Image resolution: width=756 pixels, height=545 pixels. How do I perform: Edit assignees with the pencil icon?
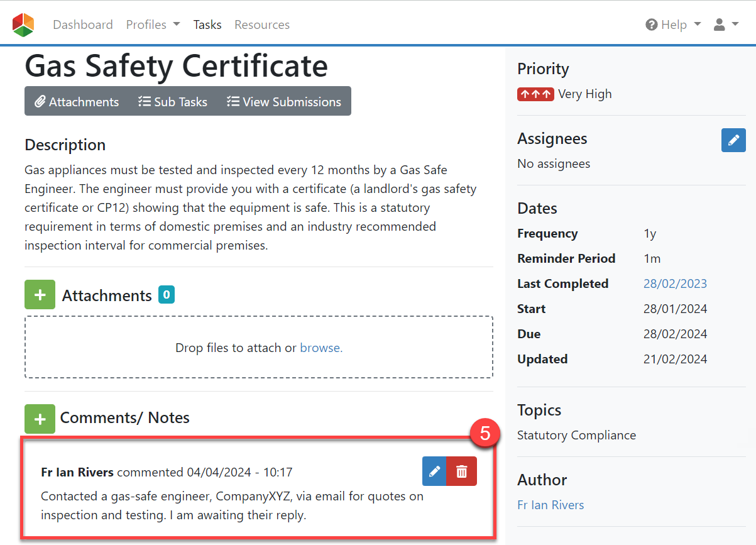click(733, 140)
